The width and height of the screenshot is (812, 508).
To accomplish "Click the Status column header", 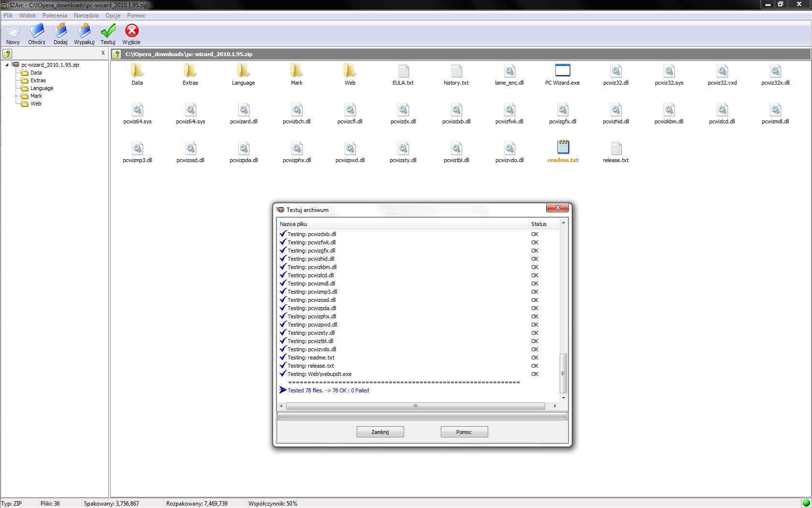I will [544, 224].
